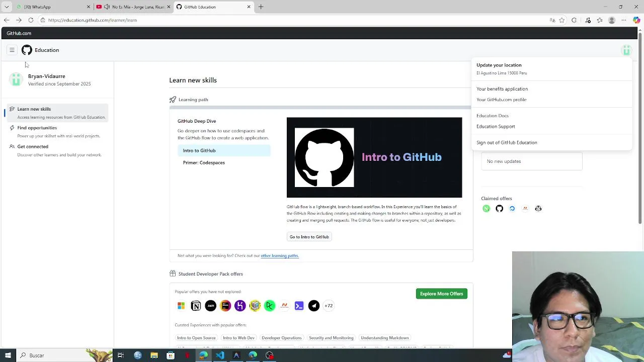This screenshot has width=644, height=362.
Task: Click the Heroku offer icon
Action: (240, 306)
